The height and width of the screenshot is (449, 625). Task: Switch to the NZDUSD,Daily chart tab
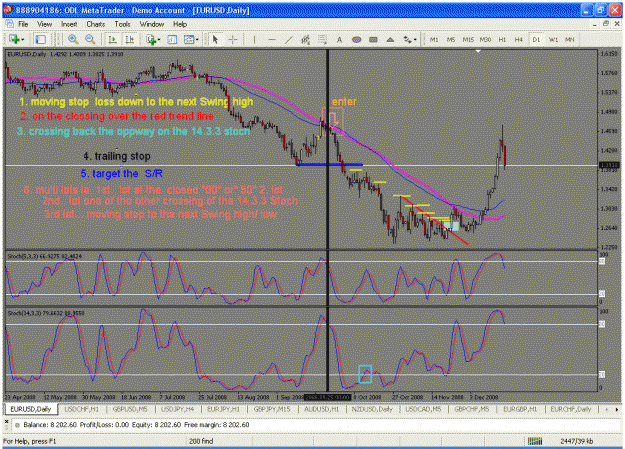click(x=372, y=409)
